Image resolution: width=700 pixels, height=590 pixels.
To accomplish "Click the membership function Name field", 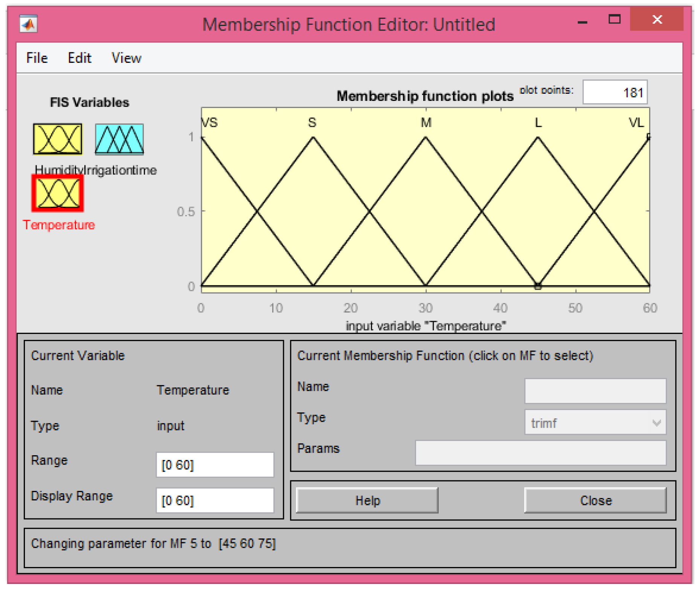I will coord(595,390).
